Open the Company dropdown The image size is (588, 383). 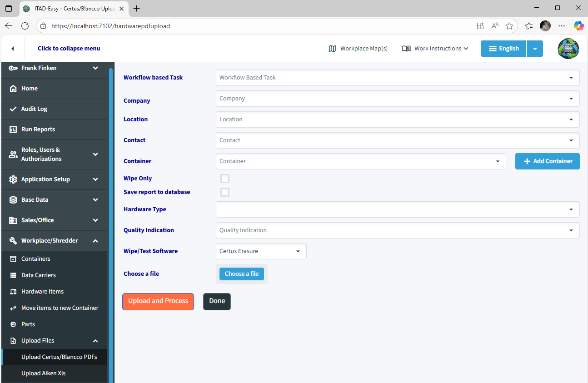(398, 99)
